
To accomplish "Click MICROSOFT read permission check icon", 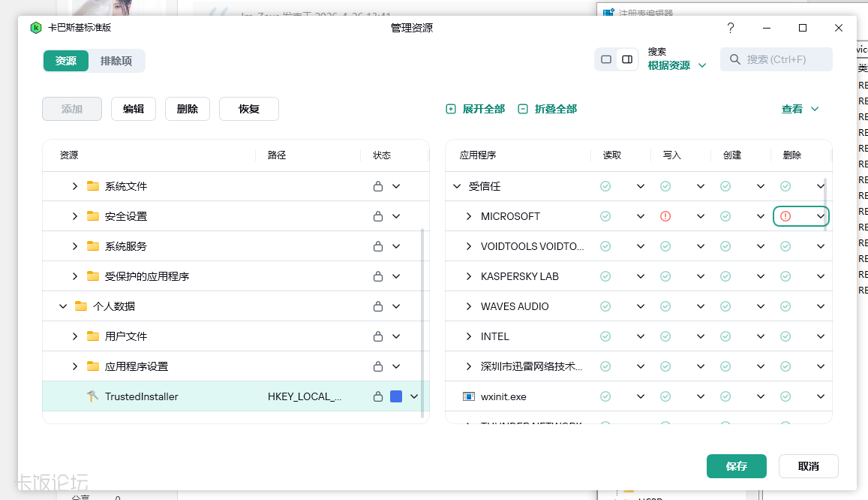I will (x=605, y=216).
